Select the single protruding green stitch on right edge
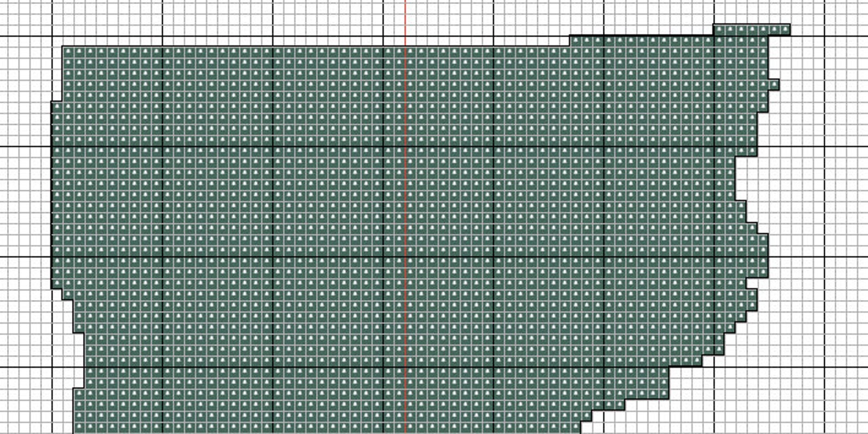 tap(774, 85)
